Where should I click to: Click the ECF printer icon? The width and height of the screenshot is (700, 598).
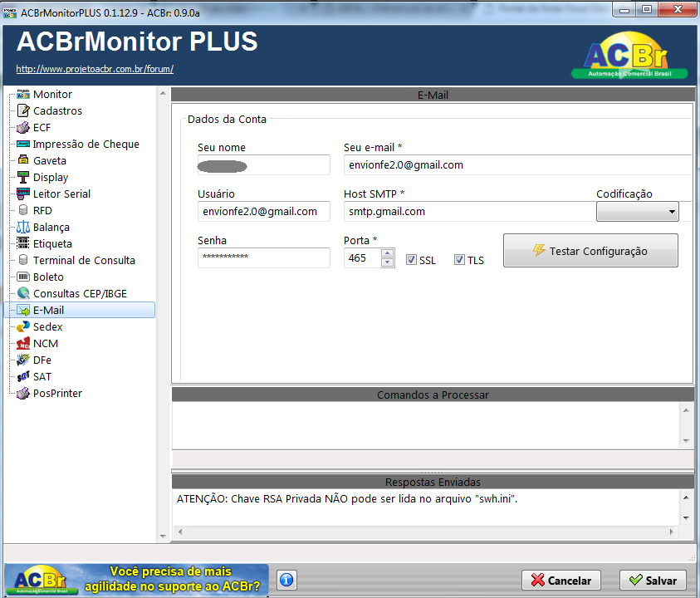pyautogui.click(x=23, y=128)
